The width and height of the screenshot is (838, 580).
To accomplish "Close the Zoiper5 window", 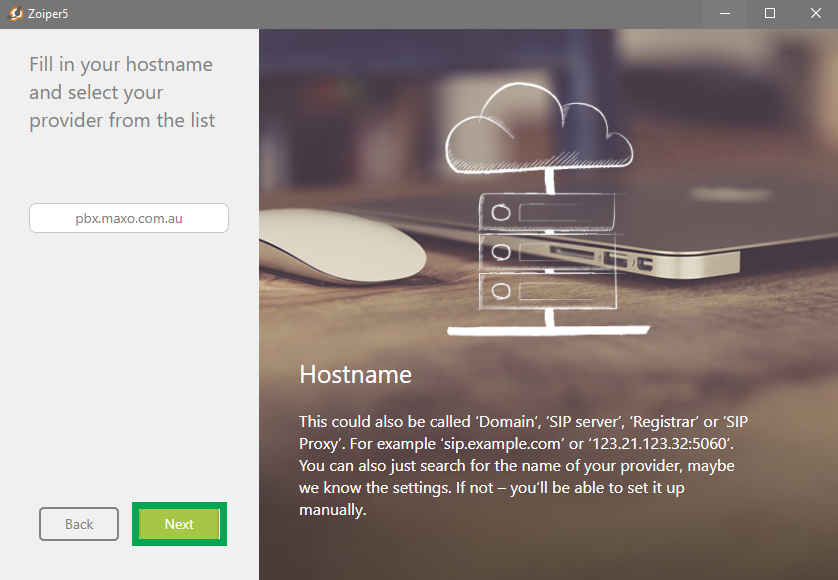I will click(816, 13).
